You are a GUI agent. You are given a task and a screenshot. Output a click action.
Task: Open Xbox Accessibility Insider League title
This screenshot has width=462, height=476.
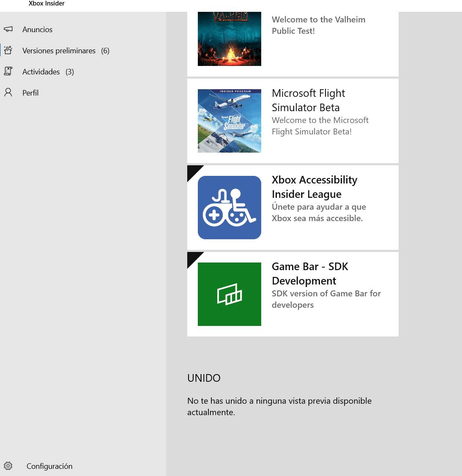pos(314,187)
